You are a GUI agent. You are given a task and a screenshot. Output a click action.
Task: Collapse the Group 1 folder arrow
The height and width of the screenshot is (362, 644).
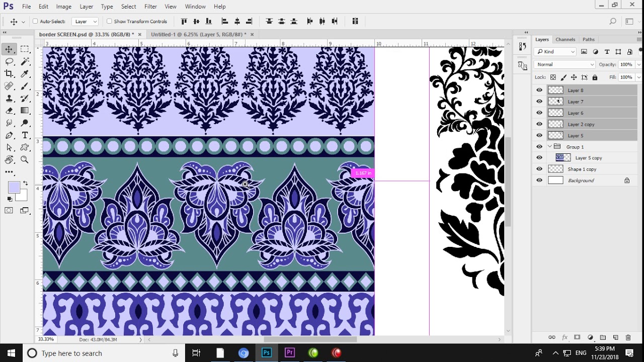pos(550,147)
